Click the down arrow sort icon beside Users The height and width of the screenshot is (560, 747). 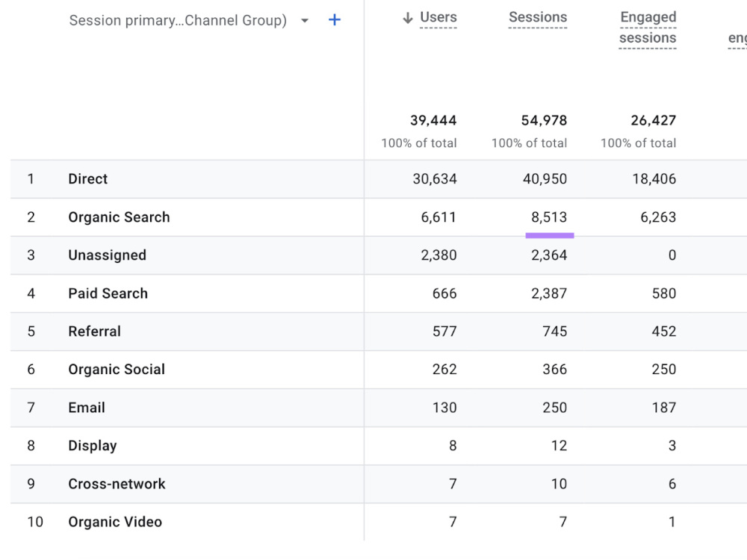[x=407, y=18]
